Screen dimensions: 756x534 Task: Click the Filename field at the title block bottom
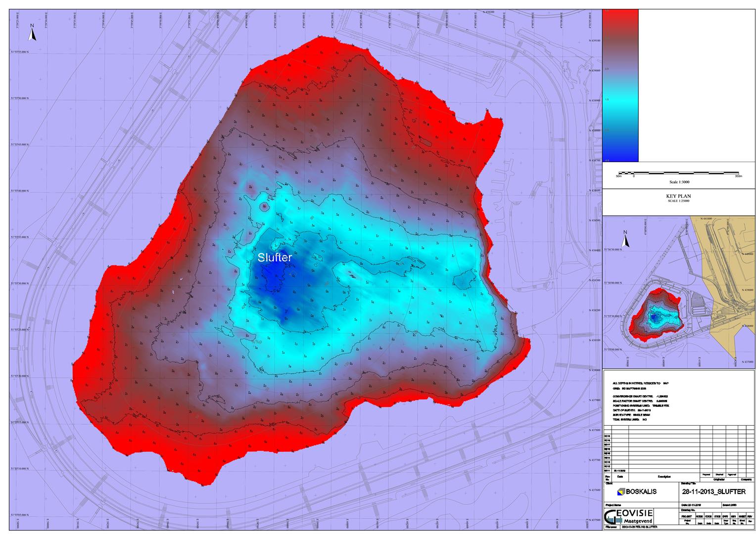pos(638,528)
